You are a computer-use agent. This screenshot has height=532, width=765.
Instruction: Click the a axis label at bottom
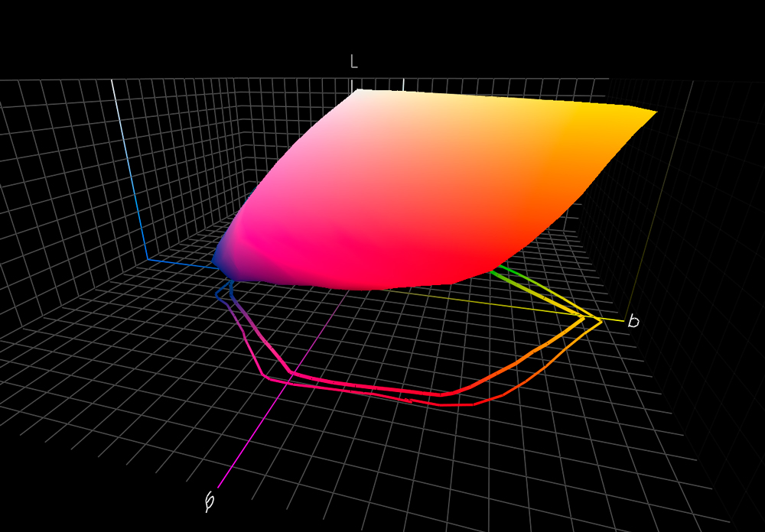tap(210, 501)
